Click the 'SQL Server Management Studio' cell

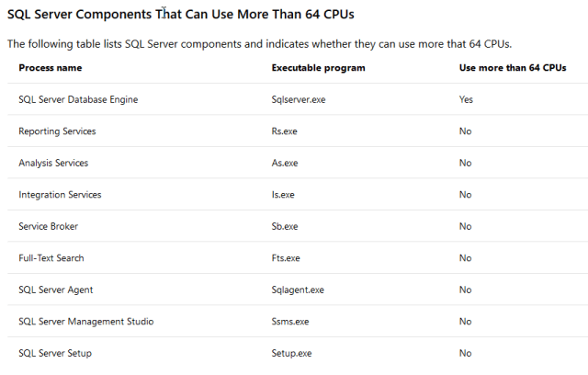coord(86,322)
